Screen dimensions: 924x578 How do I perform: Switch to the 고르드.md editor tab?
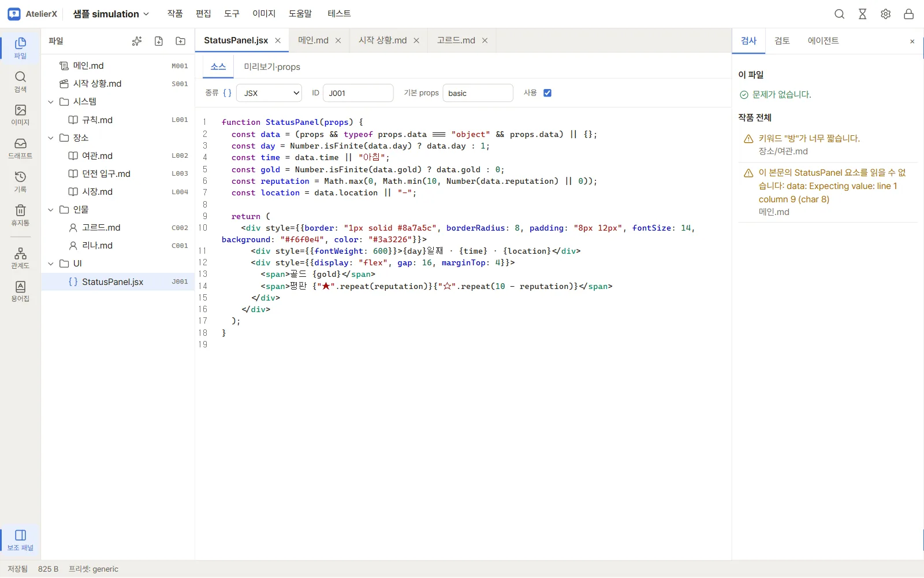point(456,40)
